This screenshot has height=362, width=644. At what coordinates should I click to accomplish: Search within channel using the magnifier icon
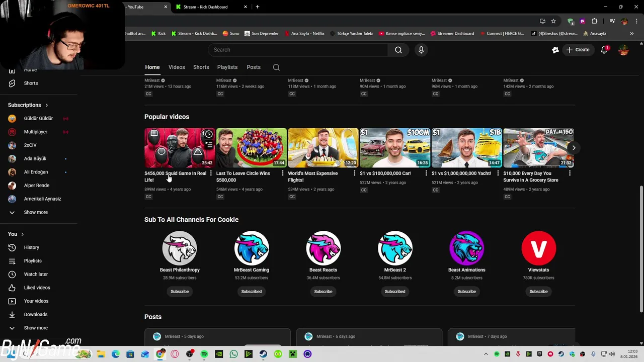point(276,67)
